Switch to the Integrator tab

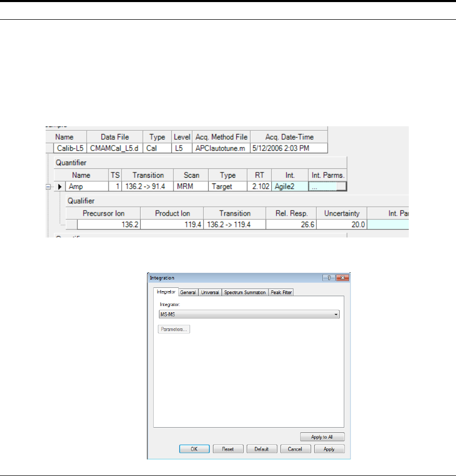[166, 292]
